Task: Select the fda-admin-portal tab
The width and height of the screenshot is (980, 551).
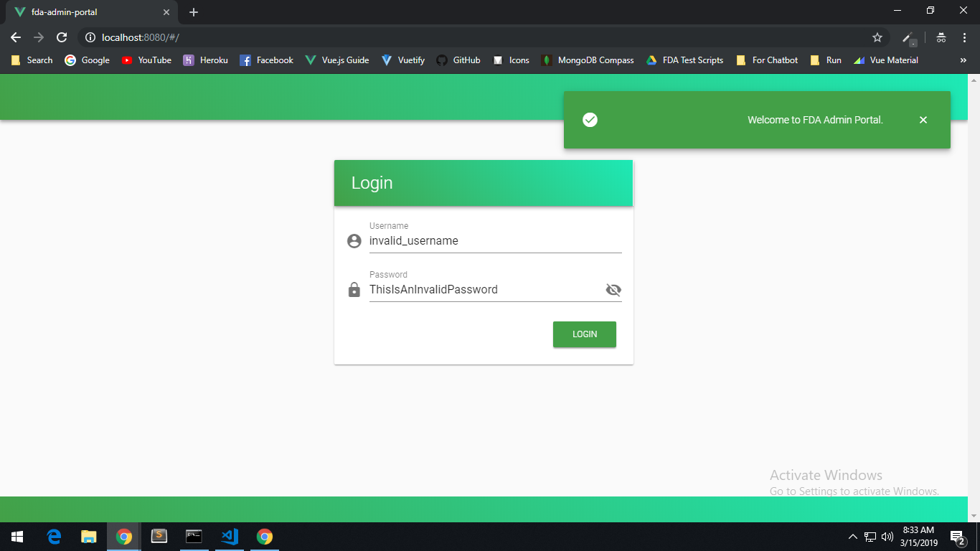Action: click(x=86, y=11)
